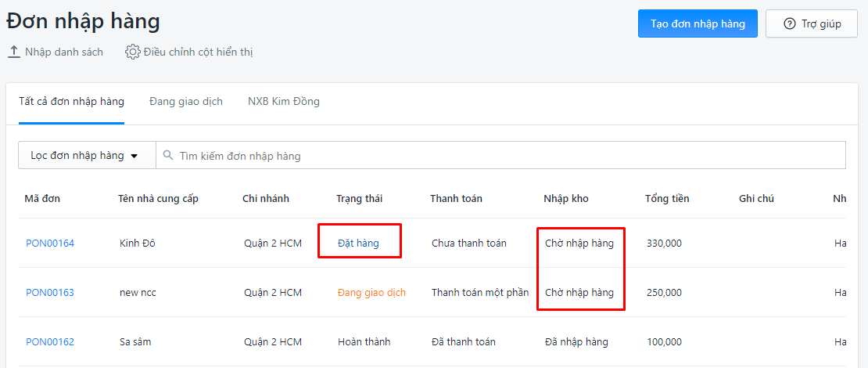Click the Đang giao dịch status of PON00163

click(x=371, y=292)
